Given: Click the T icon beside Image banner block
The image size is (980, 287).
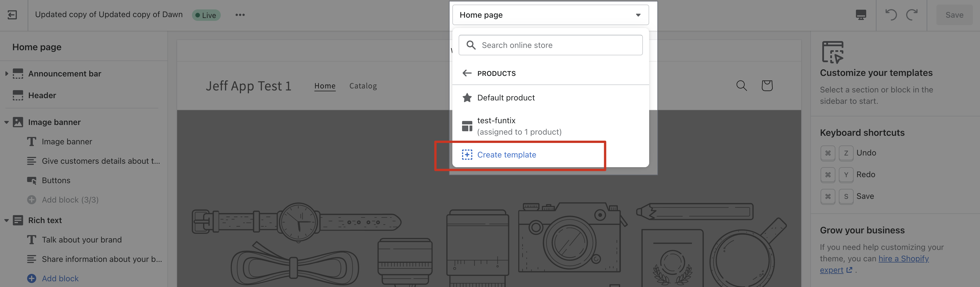Looking at the screenshot, I should coord(32,142).
